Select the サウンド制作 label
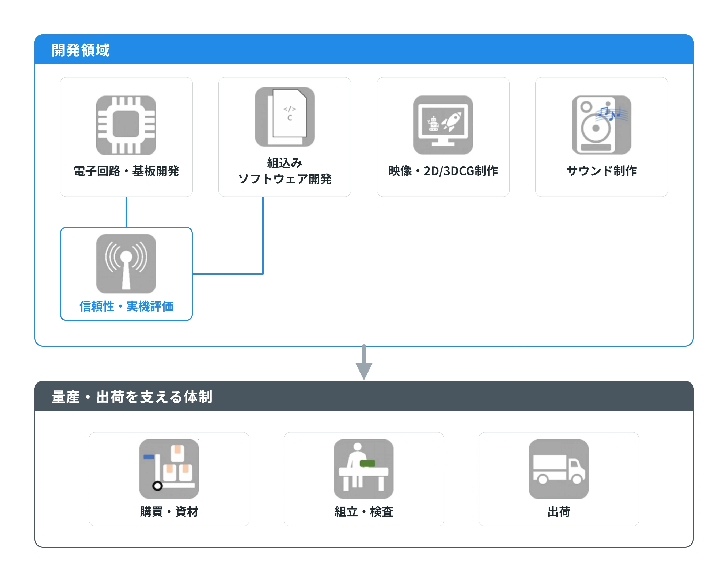Viewport: 728px width, 582px height. pyautogui.click(x=602, y=171)
